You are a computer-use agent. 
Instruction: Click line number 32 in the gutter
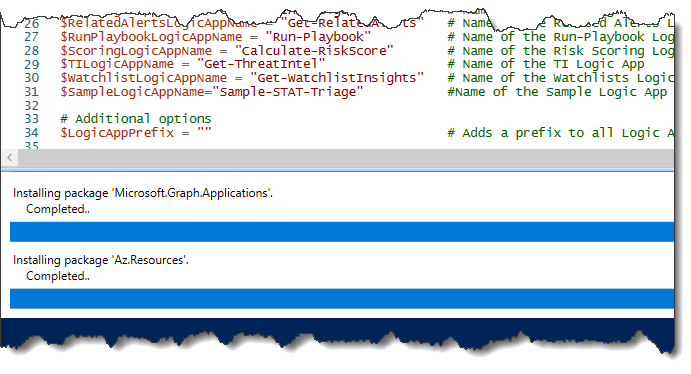[x=31, y=105]
